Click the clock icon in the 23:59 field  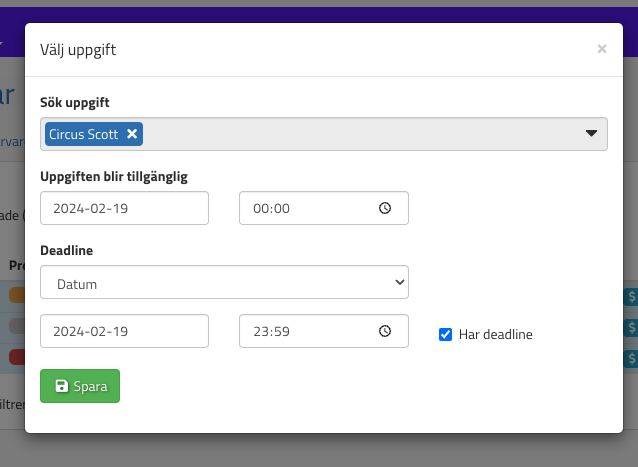tap(385, 332)
